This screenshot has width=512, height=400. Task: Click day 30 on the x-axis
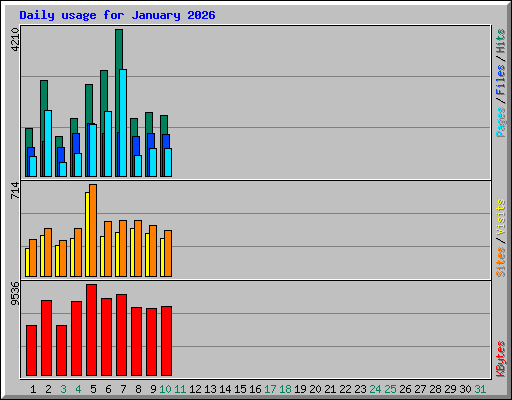click(465, 389)
